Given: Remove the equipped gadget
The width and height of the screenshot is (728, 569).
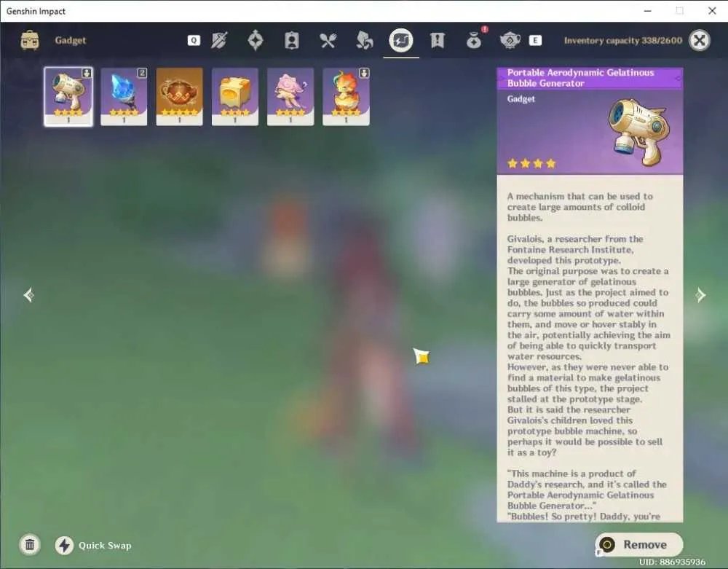Looking at the screenshot, I should pyautogui.click(x=639, y=544).
